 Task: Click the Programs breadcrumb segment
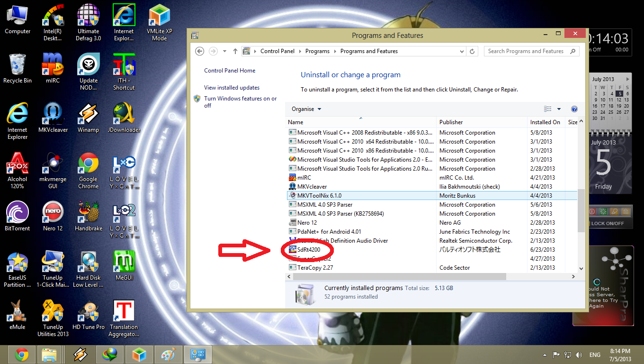click(x=317, y=51)
